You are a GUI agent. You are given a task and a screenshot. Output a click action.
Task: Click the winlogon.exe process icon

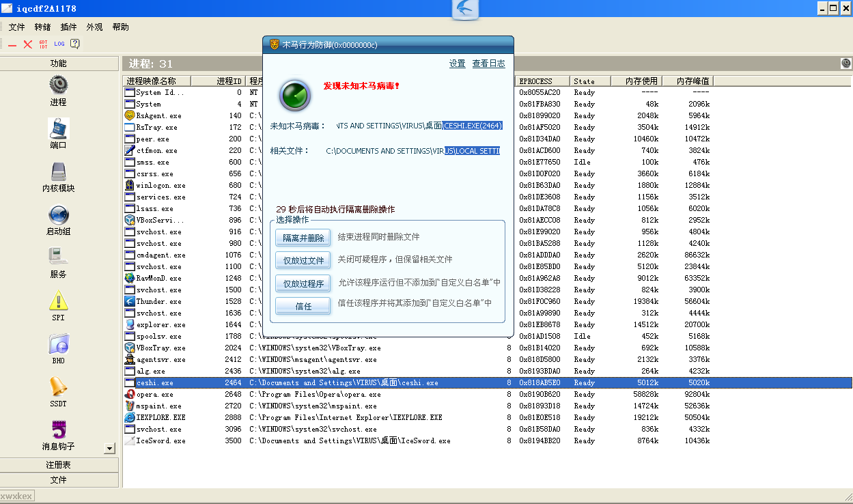pyautogui.click(x=130, y=185)
